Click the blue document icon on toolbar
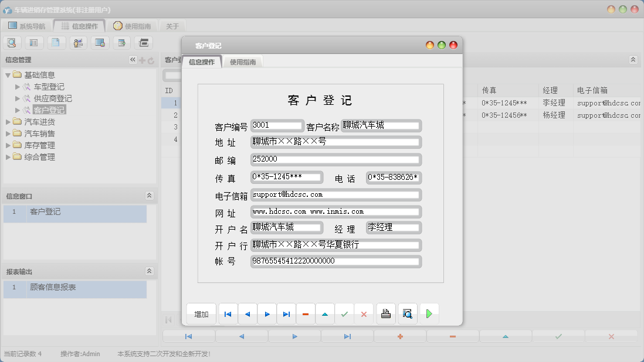Image resolution: width=644 pixels, height=362 pixels. (56, 42)
